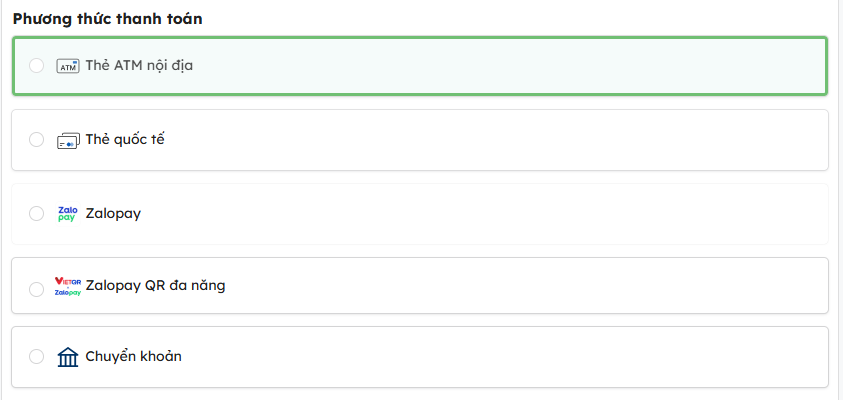Click the 'Thẻ ATM nội địa' label text

click(138, 66)
